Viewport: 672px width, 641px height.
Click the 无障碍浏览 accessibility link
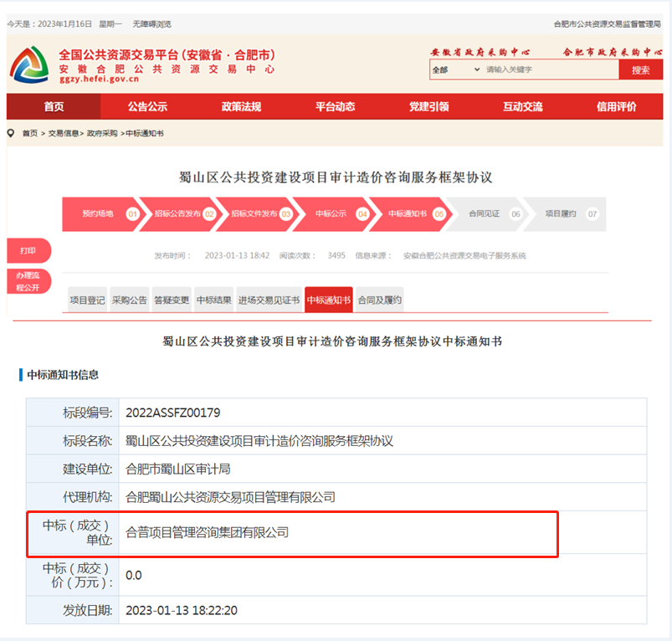point(151,24)
